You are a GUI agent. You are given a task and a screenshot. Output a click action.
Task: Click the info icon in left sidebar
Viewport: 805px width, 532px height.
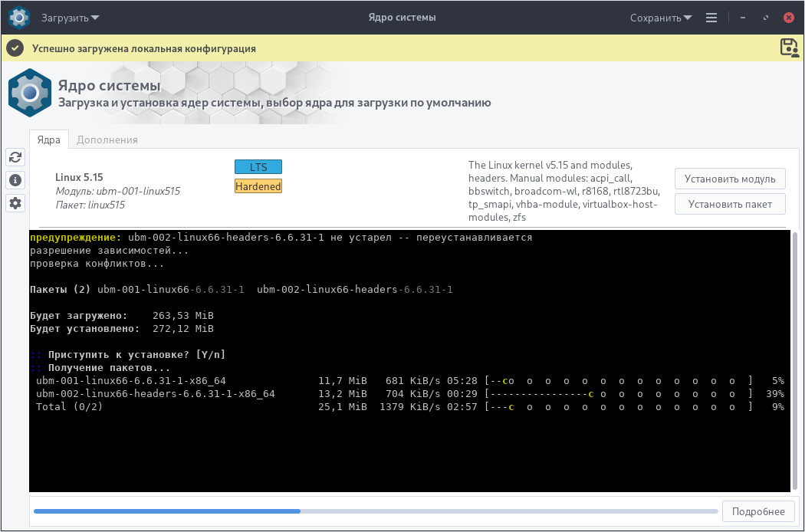tap(15, 180)
